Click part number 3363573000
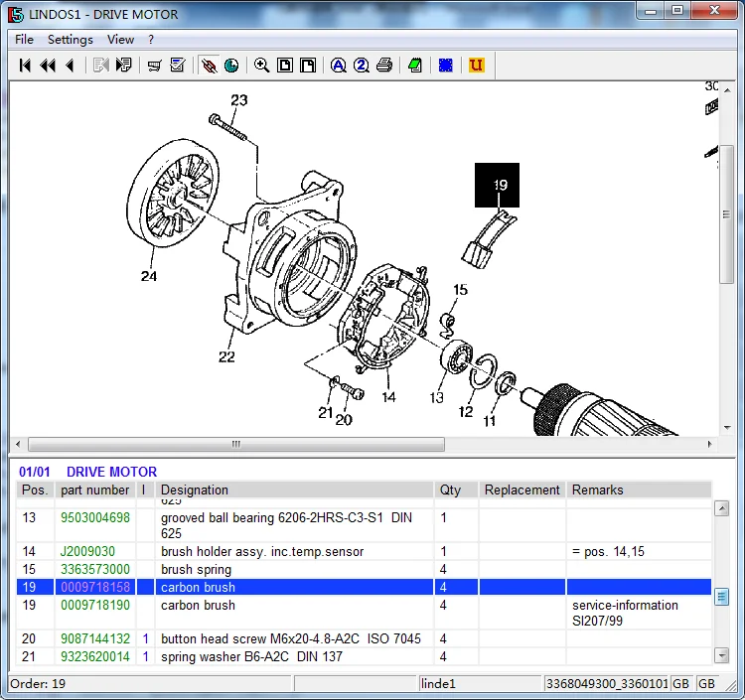 95,569
